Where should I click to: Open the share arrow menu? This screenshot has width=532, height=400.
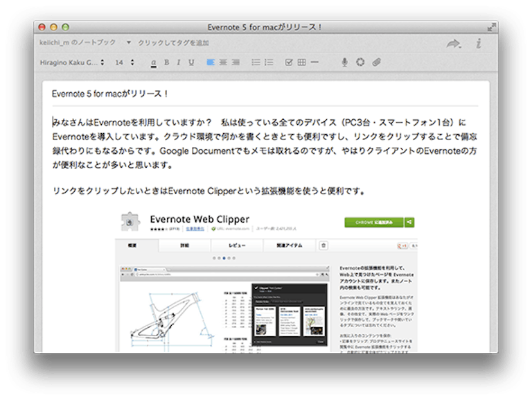tap(454, 44)
